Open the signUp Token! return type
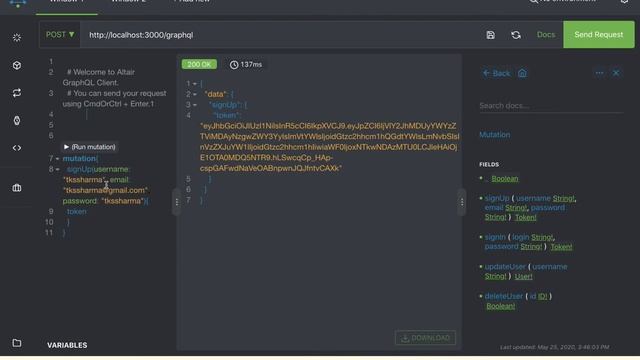The width and height of the screenshot is (640, 360). 526,218
